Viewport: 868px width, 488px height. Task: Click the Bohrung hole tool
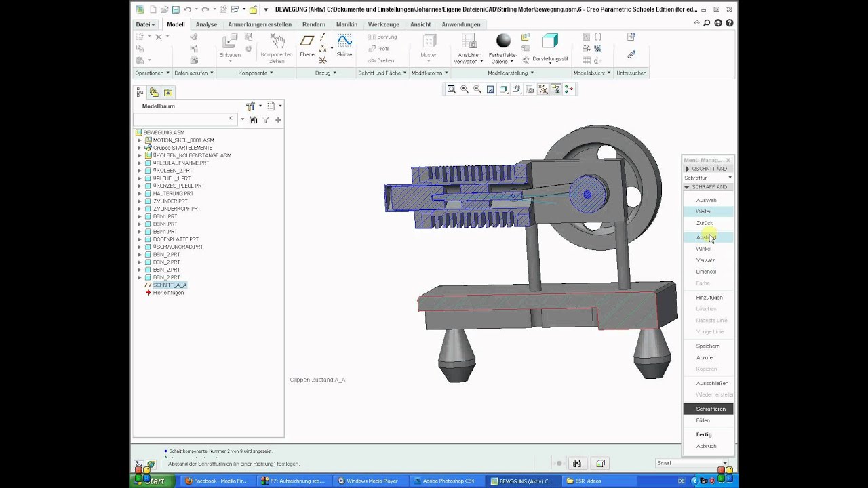[383, 37]
